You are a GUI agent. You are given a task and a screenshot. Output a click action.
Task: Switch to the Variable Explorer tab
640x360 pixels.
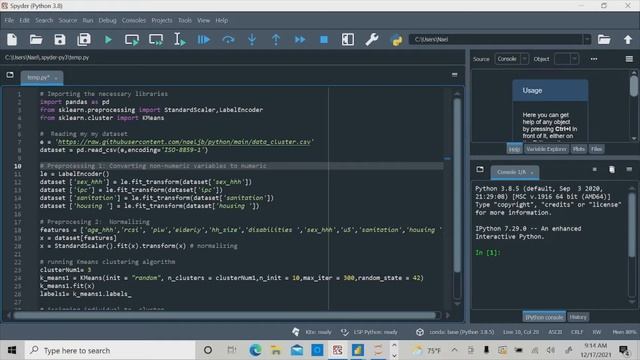546,149
